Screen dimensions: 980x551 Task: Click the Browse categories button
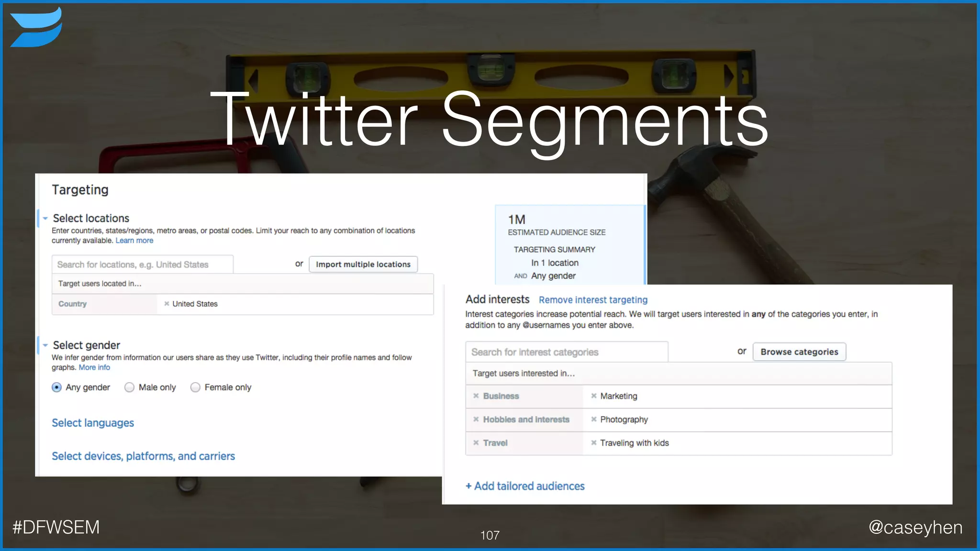[x=799, y=352]
